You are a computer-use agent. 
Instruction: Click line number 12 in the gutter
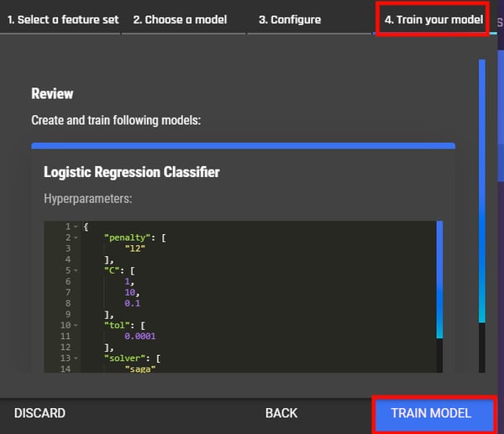(66, 348)
